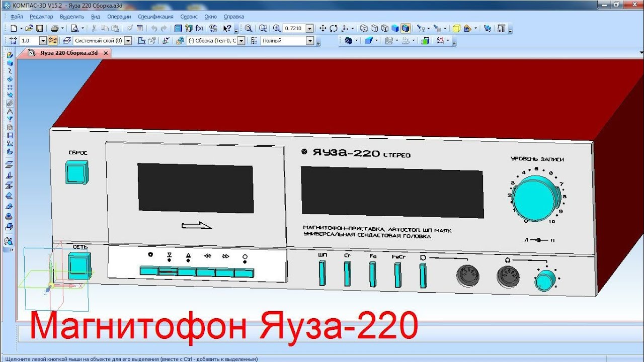Click the rebuild model icon
644x362 pixels.
point(487,29)
